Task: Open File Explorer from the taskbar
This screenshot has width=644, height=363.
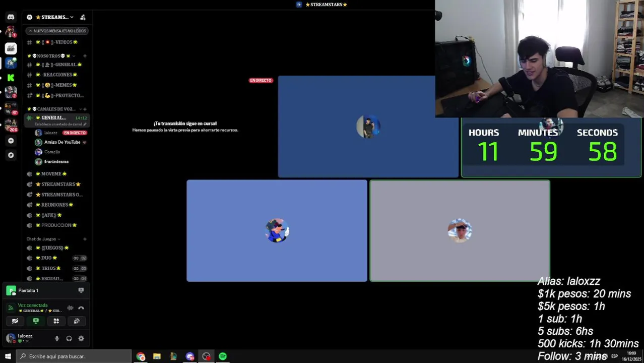Action: coord(157,356)
